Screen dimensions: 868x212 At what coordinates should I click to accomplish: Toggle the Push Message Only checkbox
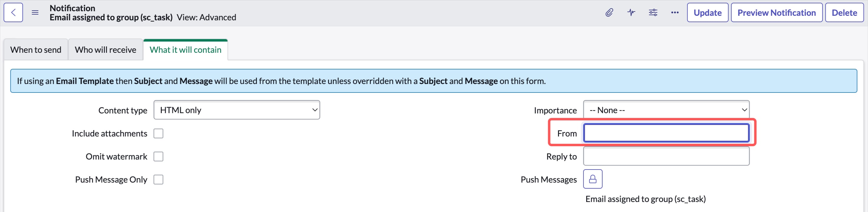click(x=158, y=179)
